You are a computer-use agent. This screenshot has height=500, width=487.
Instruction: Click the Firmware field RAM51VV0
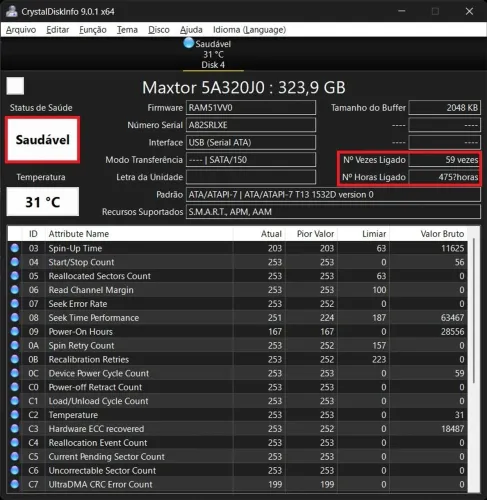point(251,108)
